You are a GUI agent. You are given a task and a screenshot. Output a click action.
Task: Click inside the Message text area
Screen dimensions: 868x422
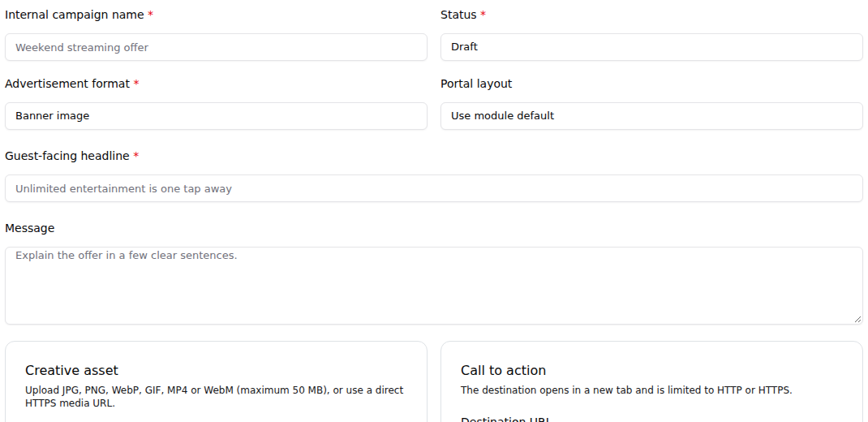coord(434,286)
